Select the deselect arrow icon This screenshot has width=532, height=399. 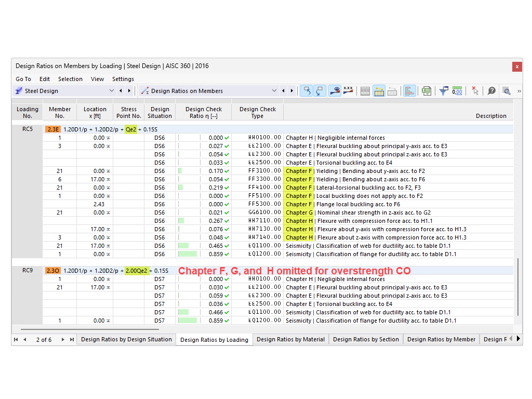(474, 90)
